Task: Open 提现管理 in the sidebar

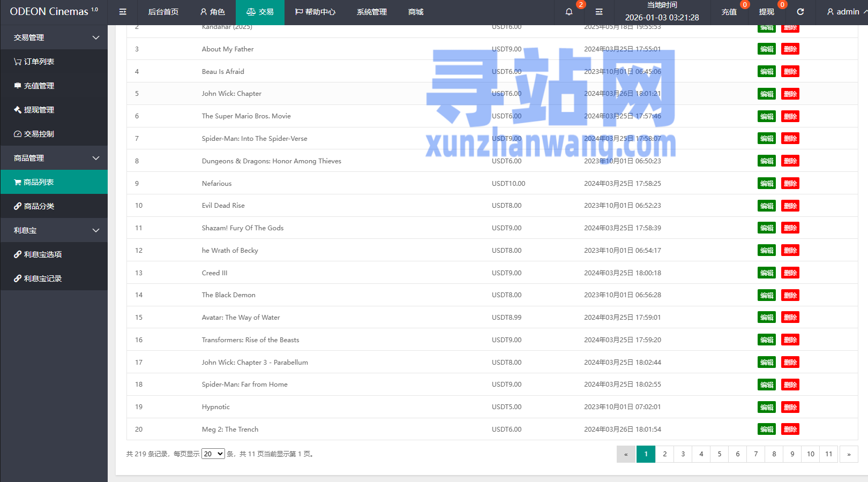Action: 39,110
